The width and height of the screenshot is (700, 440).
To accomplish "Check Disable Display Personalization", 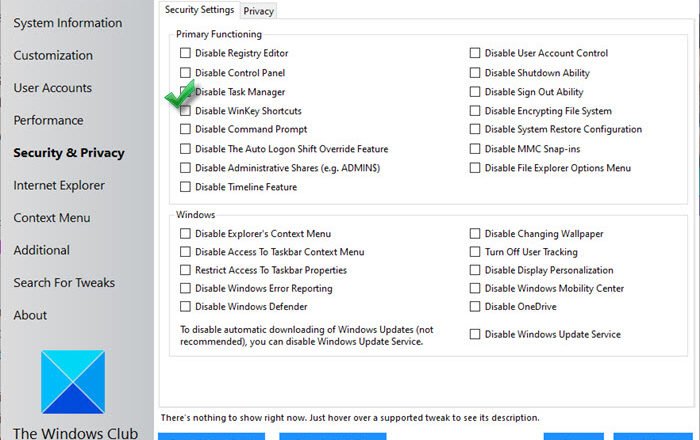I will click(x=475, y=270).
